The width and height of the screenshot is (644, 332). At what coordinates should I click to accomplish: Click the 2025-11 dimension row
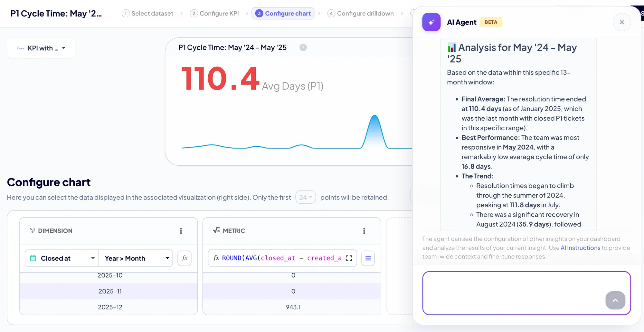109,291
